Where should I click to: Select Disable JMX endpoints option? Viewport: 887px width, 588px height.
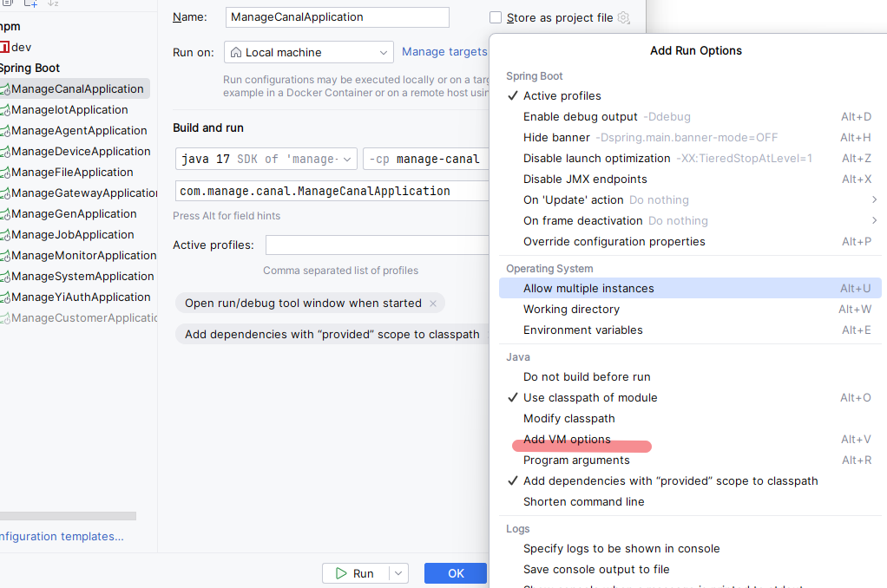690,179
